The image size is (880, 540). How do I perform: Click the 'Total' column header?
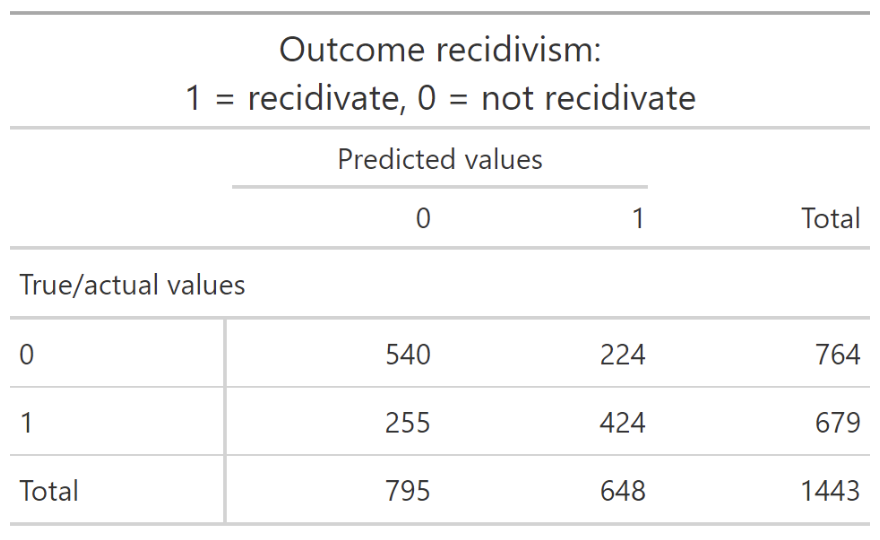point(831,218)
